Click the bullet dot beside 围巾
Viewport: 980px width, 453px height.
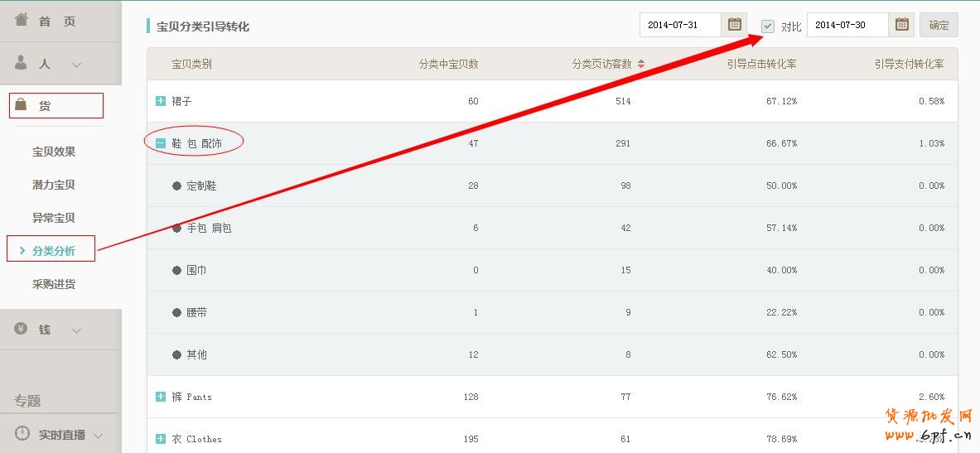[x=177, y=270]
